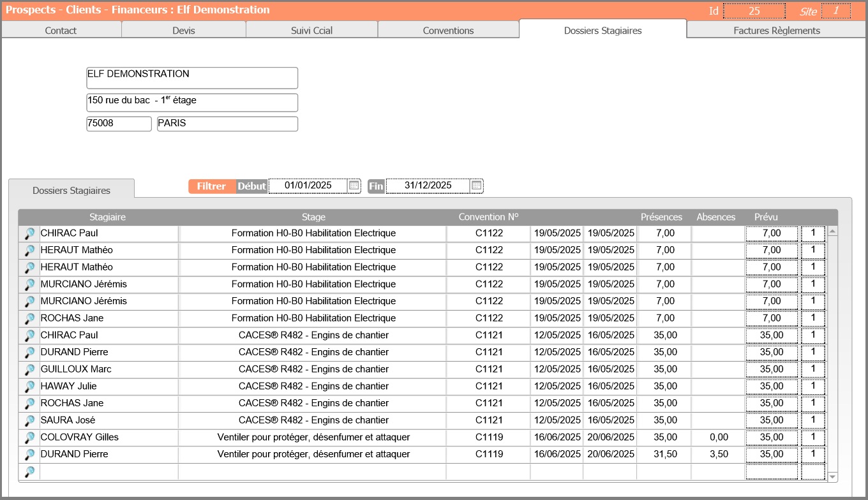Image resolution: width=868 pixels, height=500 pixels.
Task: Click magnifier icon on the empty last row
Action: click(x=29, y=472)
